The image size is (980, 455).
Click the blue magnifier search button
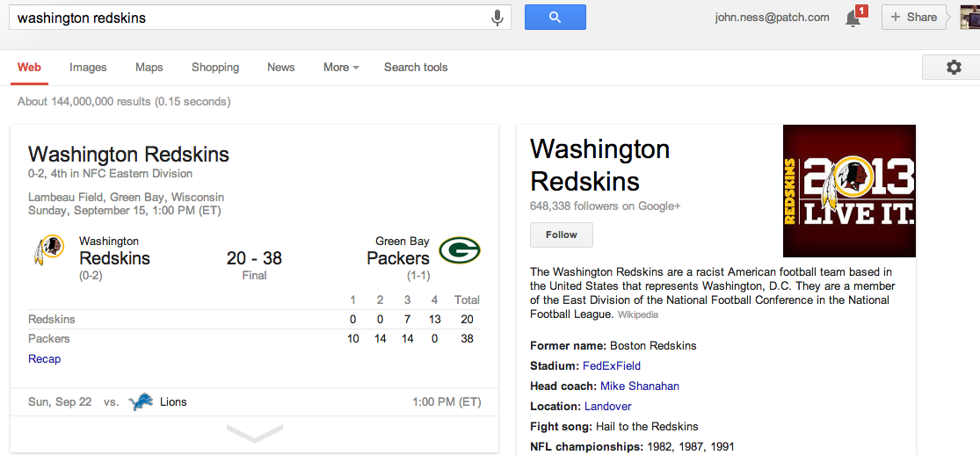point(555,17)
